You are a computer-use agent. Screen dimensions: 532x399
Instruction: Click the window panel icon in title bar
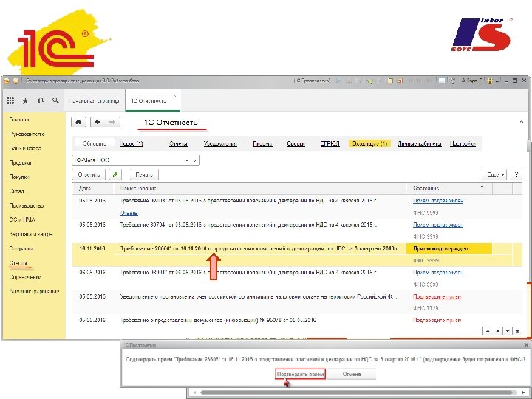coord(442,81)
